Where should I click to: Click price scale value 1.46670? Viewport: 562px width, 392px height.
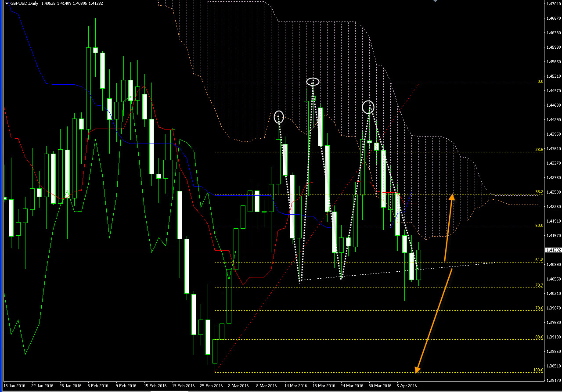tap(553, 18)
